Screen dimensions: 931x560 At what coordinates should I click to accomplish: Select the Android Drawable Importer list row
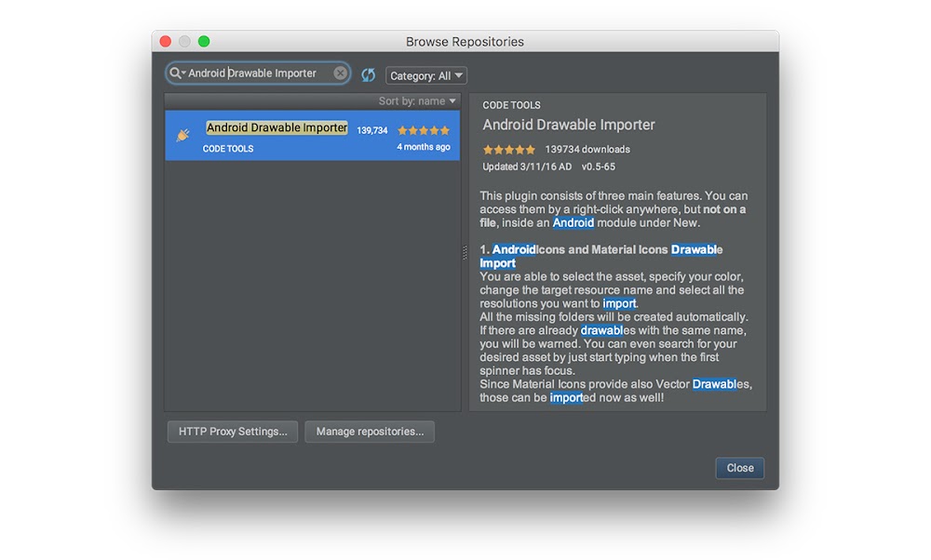[x=312, y=135]
